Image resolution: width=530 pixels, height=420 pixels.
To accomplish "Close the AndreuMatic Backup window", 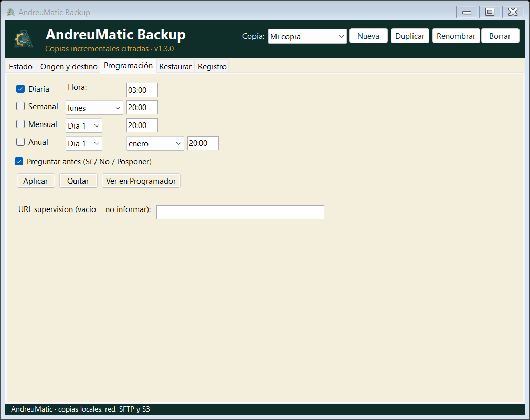I will [513, 12].
